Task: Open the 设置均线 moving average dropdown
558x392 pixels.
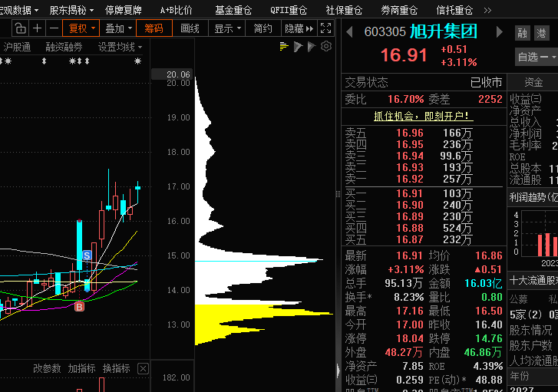Action: click(x=120, y=47)
